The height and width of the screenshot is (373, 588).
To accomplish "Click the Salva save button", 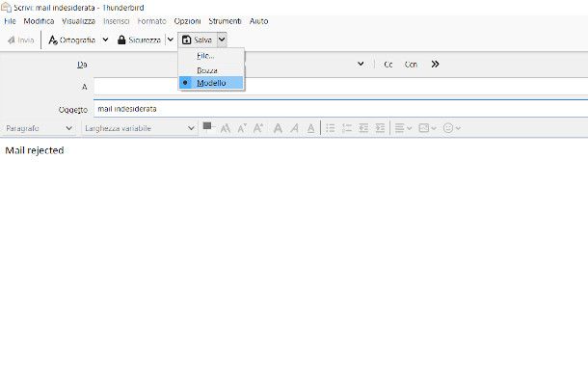I will pyautogui.click(x=198, y=40).
